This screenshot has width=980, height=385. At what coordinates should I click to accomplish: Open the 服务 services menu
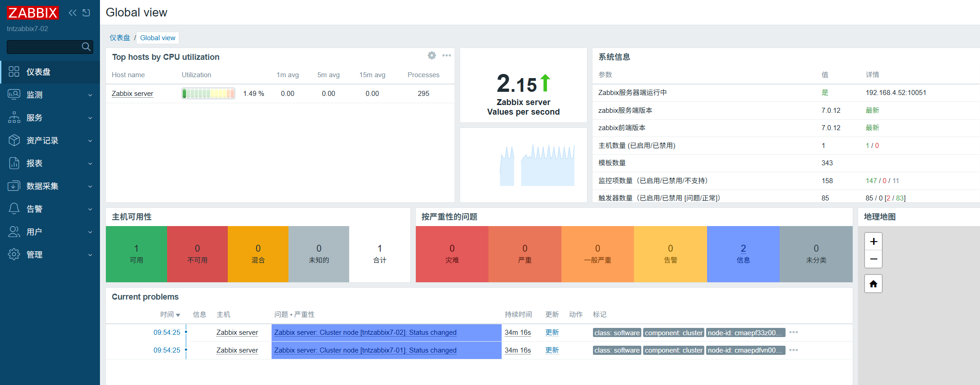(x=50, y=118)
